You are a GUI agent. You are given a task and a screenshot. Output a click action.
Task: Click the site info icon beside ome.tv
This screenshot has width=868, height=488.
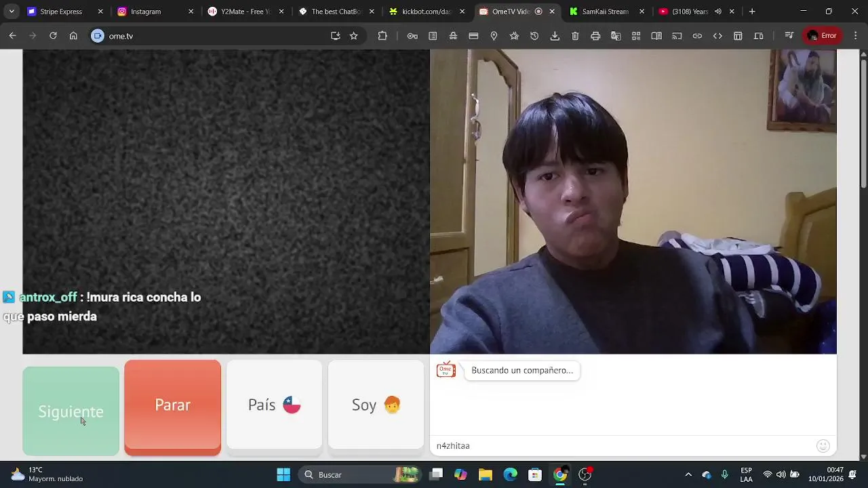point(98,36)
